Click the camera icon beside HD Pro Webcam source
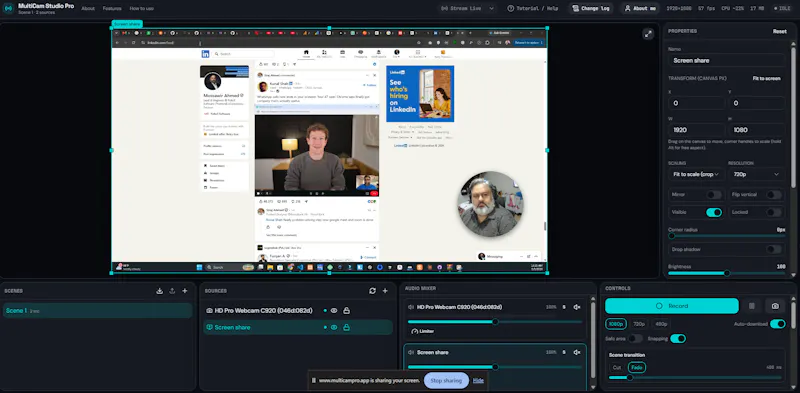Viewport: 800px width, 393px height. tap(209, 310)
